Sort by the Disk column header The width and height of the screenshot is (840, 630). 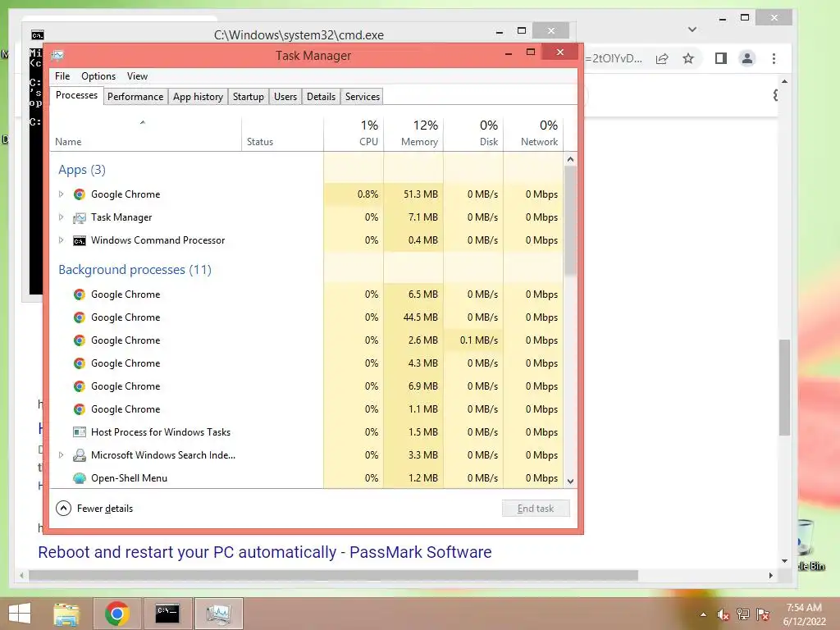click(x=473, y=134)
